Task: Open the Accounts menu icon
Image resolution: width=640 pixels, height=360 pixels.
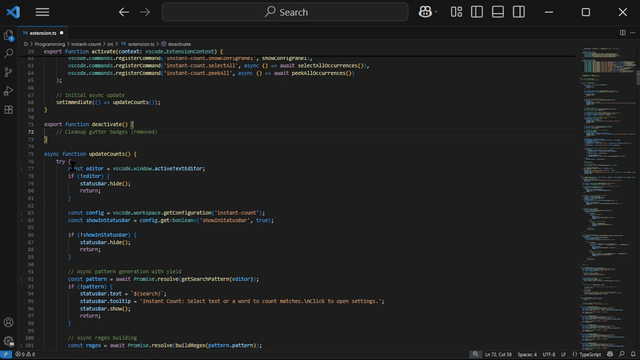Action: (9, 322)
